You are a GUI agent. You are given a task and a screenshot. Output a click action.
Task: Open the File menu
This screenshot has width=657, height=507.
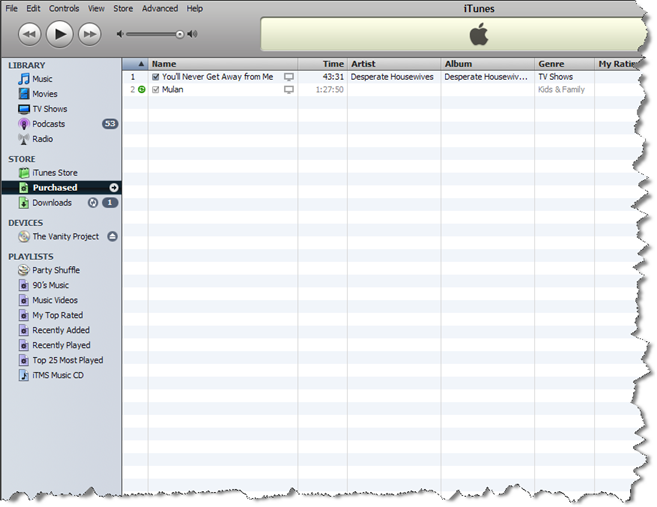(x=11, y=8)
